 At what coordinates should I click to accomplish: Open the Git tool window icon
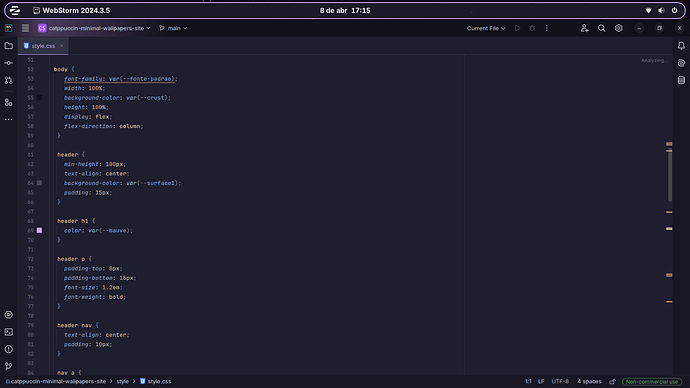[8, 366]
